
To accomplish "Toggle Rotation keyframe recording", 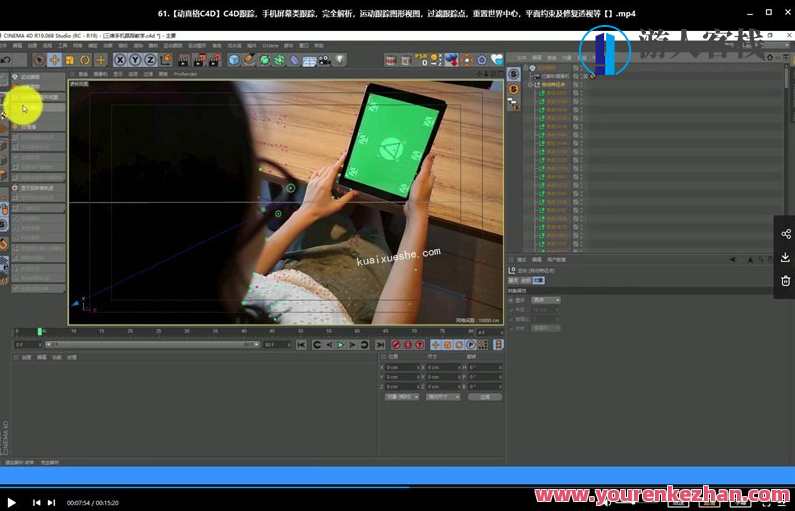I will click(459, 345).
